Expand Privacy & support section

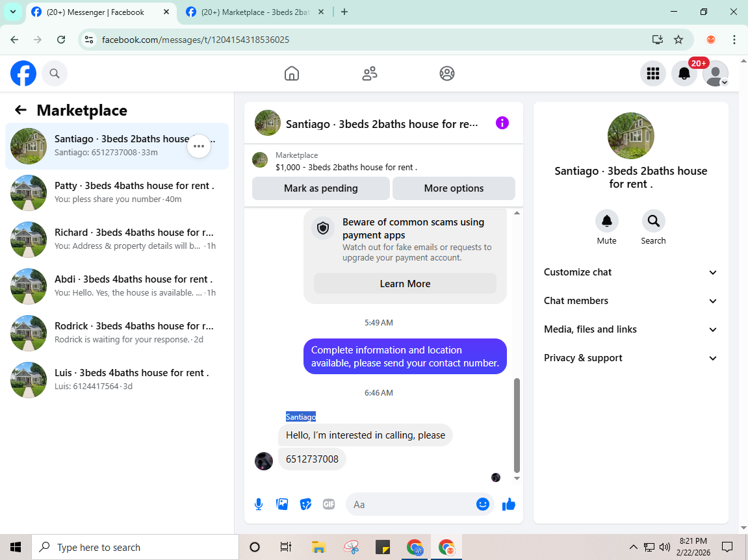pyautogui.click(x=630, y=358)
